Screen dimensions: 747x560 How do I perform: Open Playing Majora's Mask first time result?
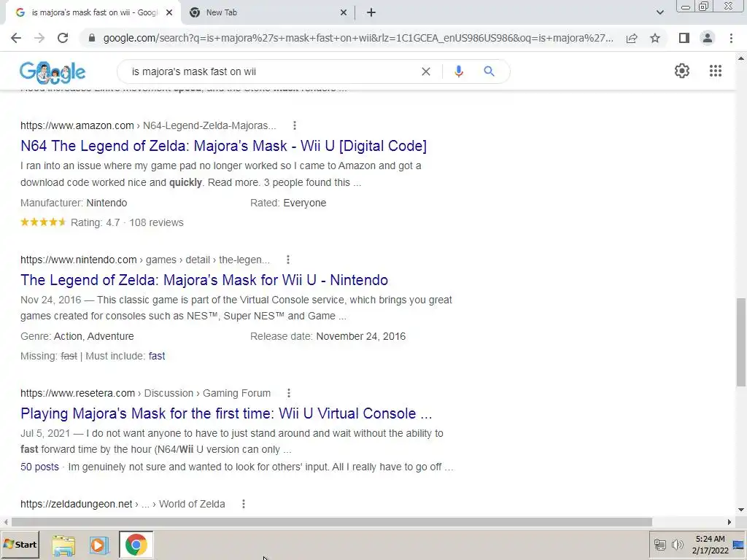[x=226, y=413]
